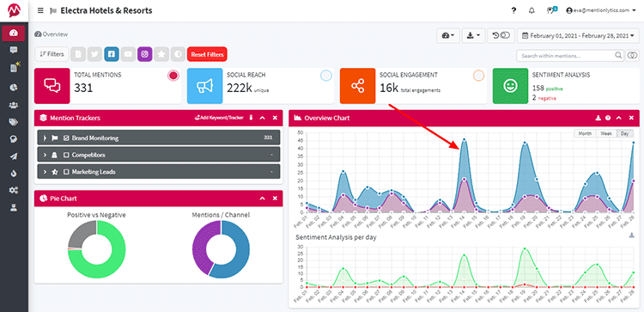Open the users group sidebar icon
The image size is (644, 312).
click(14, 105)
